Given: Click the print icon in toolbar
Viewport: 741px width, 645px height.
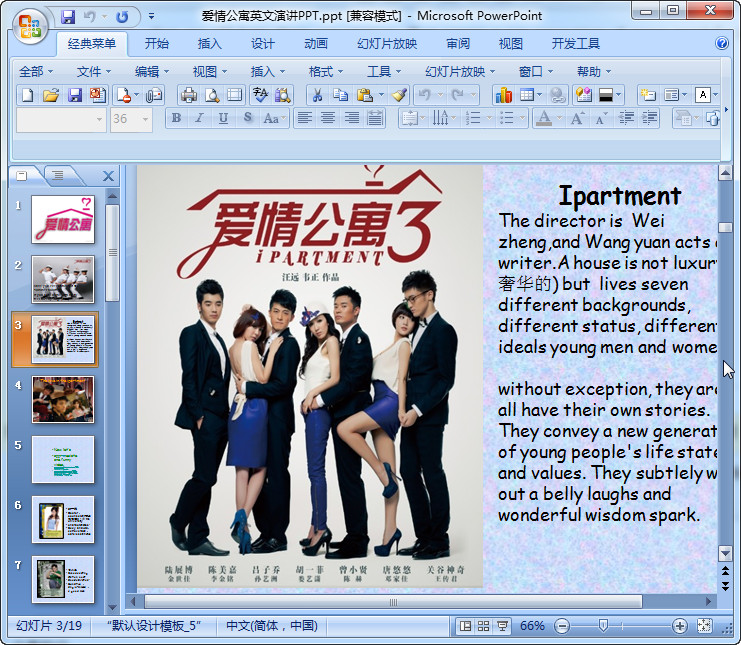Looking at the screenshot, I should [189, 95].
